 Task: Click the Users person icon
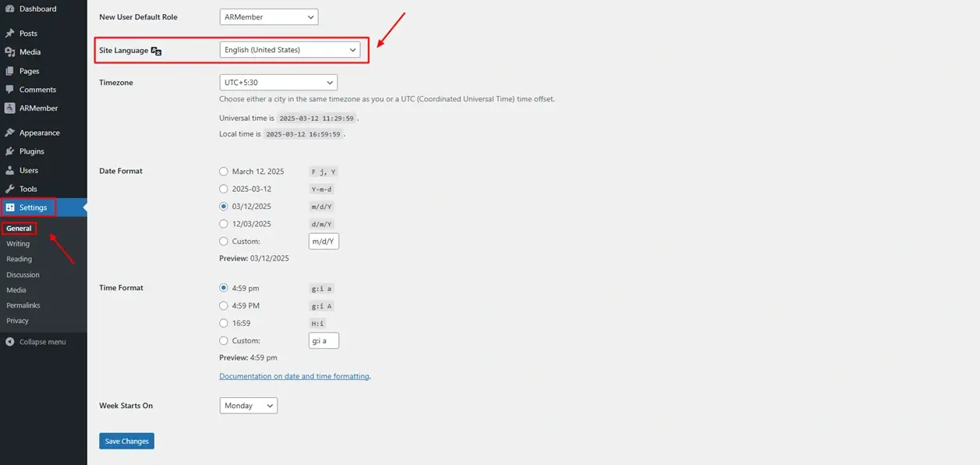(9, 170)
